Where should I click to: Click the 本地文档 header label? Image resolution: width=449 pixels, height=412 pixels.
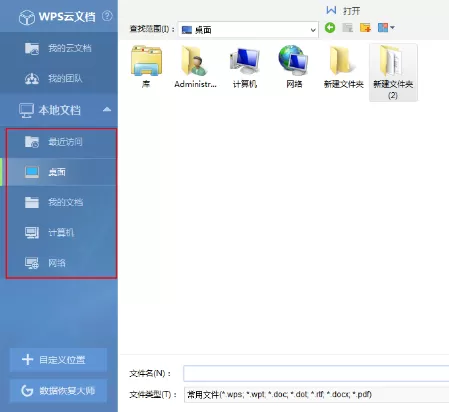coord(60,110)
